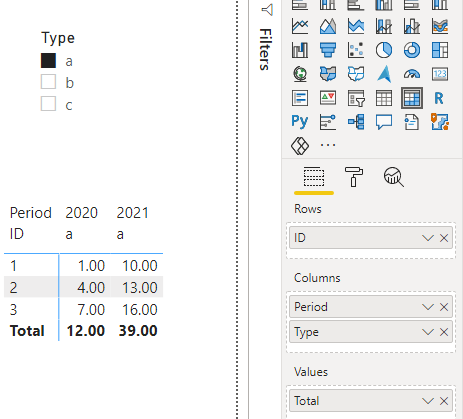Viewport: 463px width, 419px height.
Task: Click the Total row label
Action: coord(27,331)
